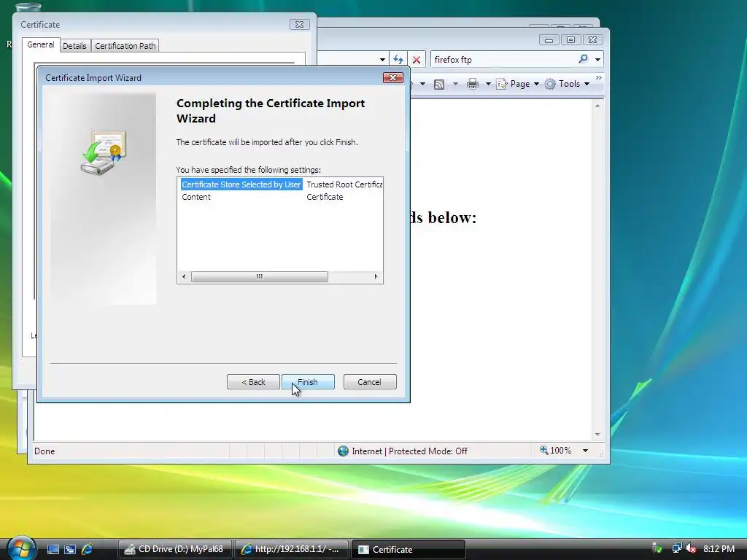
Task: Open the zoom level dropdown arrow
Action: pos(585,451)
